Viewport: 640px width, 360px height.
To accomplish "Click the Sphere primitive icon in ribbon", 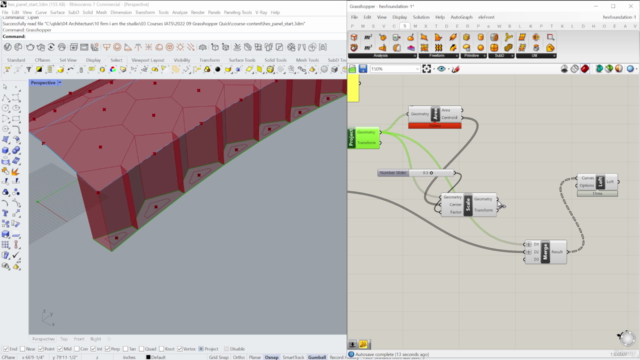I will click(481, 48).
